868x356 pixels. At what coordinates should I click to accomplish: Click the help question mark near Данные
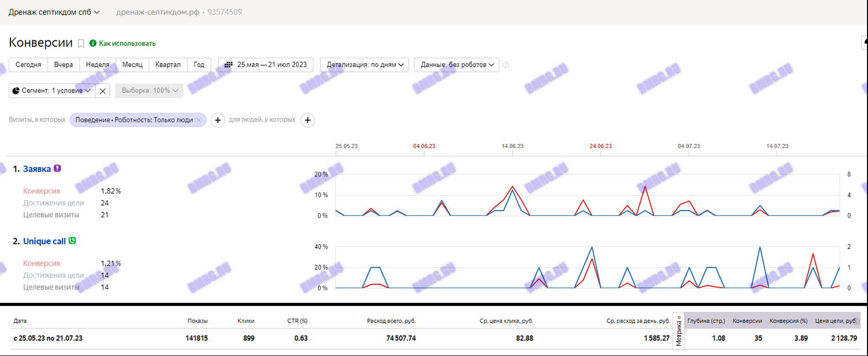coord(506,65)
